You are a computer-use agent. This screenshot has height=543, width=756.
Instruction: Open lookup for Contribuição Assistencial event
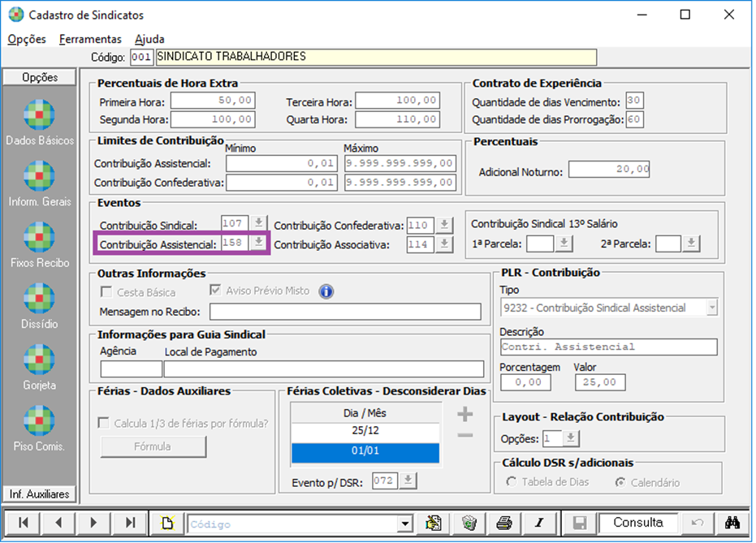(258, 242)
